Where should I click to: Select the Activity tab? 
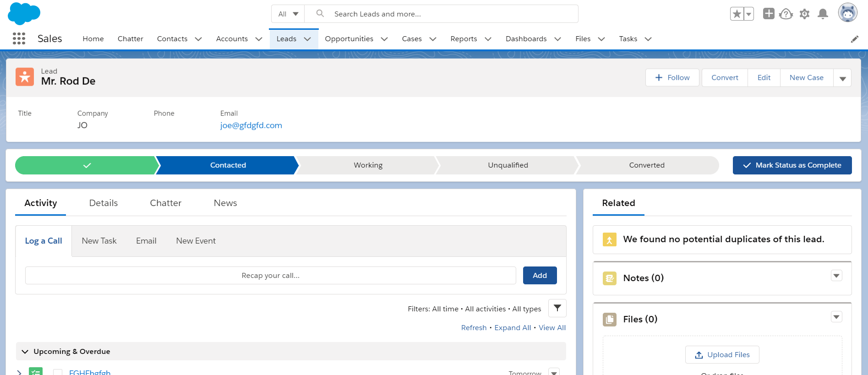click(x=41, y=203)
